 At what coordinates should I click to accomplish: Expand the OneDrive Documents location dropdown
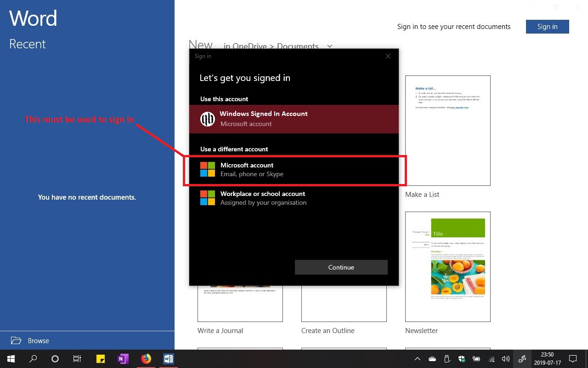tap(329, 46)
